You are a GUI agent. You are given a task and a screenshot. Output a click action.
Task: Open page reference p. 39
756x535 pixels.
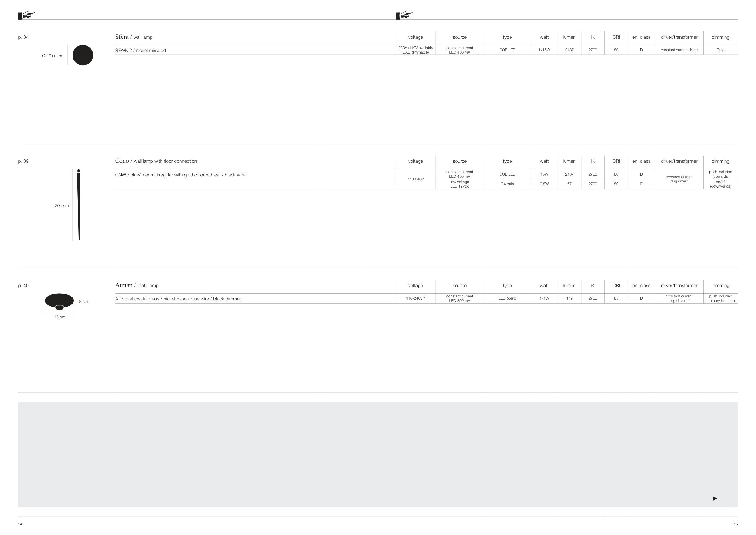click(x=23, y=161)
